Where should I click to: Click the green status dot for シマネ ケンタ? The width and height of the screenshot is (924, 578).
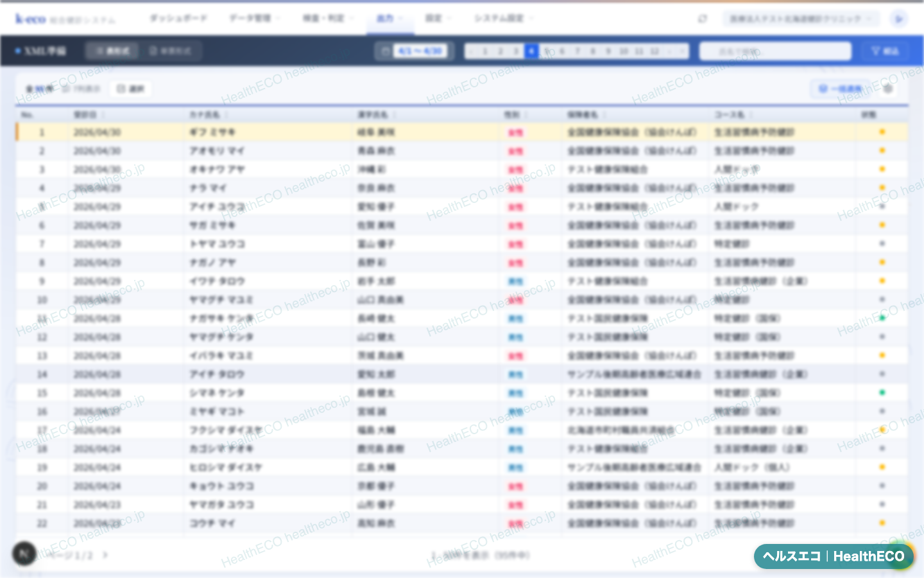pos(882,392)
